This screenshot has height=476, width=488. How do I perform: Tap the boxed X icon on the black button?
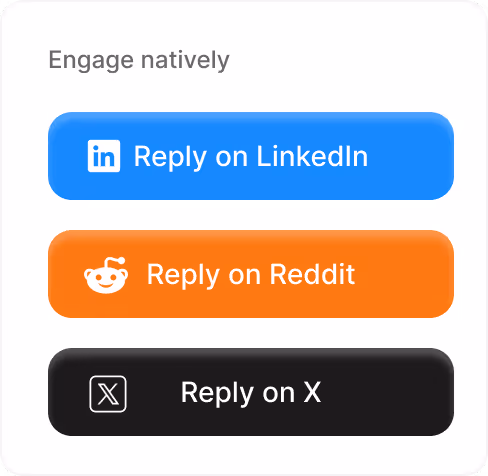tap(108, 394)
